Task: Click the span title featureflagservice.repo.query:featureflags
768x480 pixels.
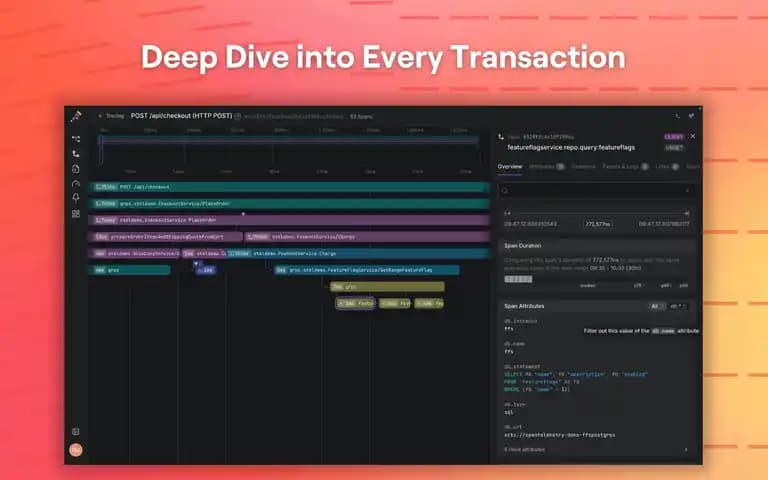Action: [x=571, y=147]
